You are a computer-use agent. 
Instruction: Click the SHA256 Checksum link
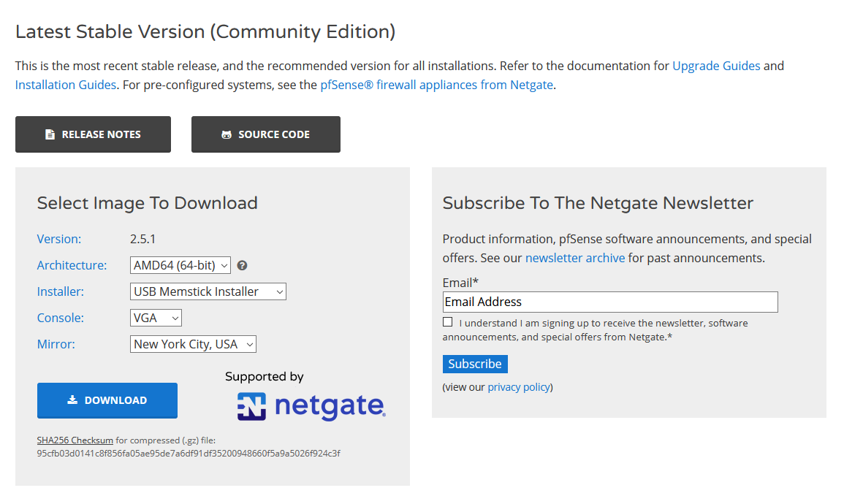pos(75,440)
